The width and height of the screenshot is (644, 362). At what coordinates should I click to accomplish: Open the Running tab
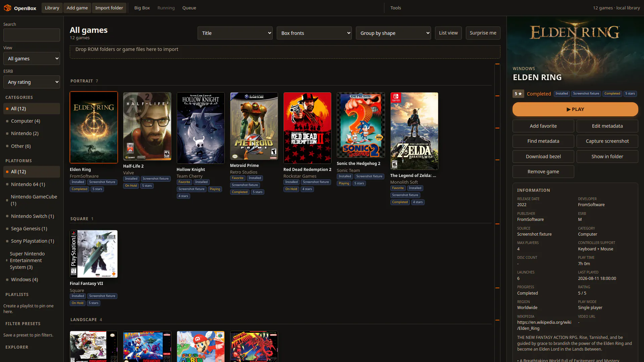click(166, 8)
